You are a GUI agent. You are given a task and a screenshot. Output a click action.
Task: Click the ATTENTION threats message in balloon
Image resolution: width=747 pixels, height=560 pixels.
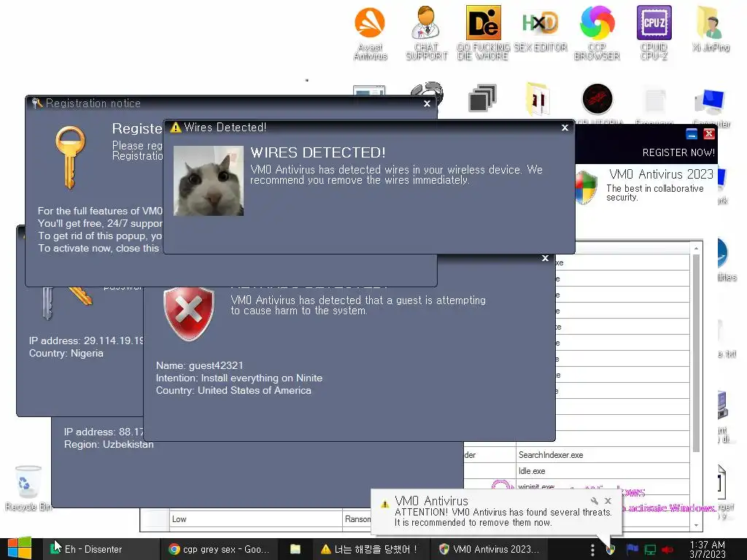(503, 517)
